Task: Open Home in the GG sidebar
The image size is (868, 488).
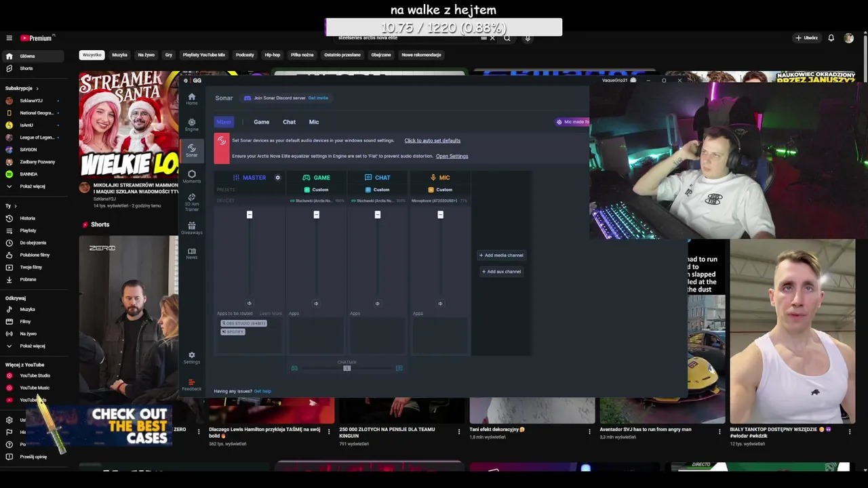Action: 192,99
